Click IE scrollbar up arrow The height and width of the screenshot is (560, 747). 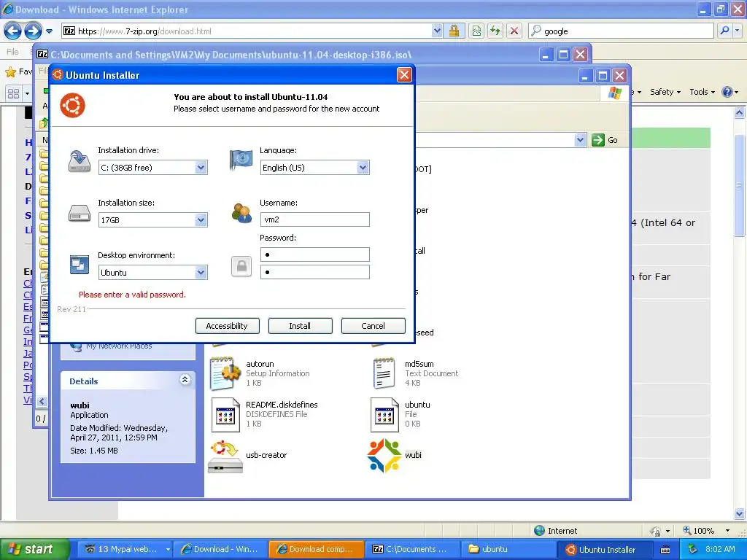pyautogui.click(x=740, y=113)
